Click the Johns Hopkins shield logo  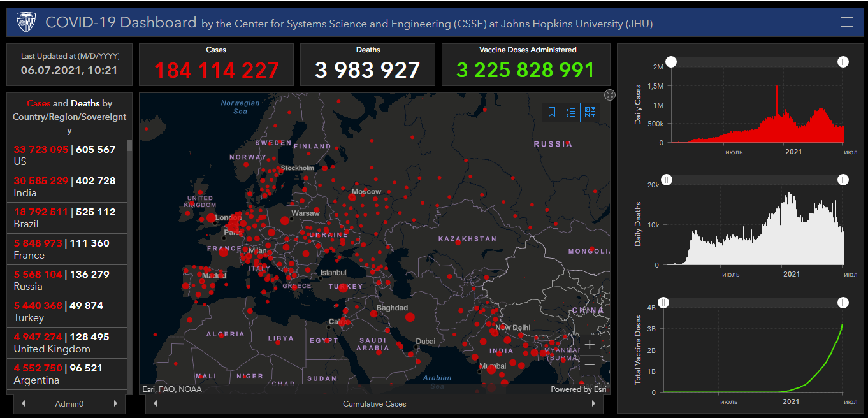[26, 22]
